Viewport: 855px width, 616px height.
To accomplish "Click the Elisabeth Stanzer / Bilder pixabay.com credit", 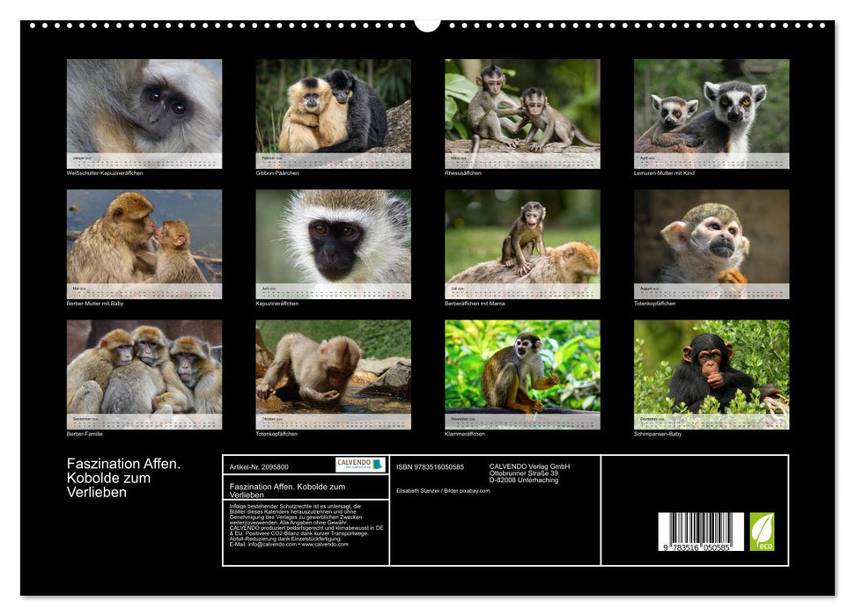I will [441, 491].
